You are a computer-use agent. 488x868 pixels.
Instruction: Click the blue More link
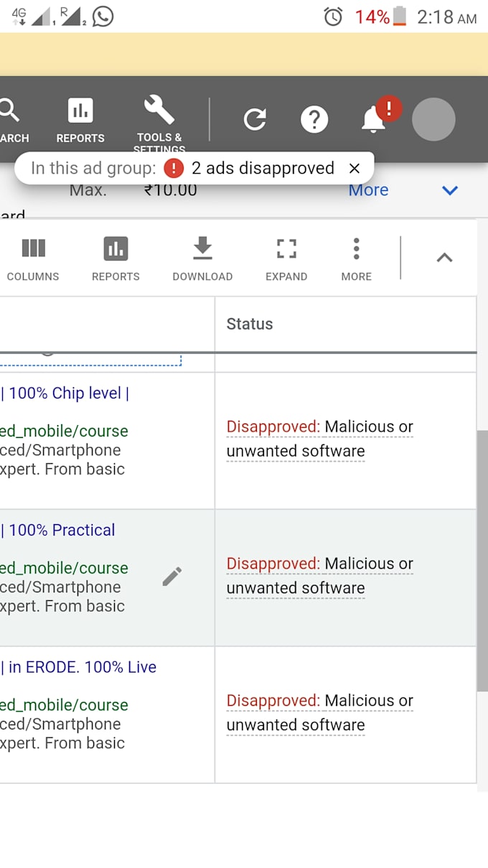tap(368, 190)
